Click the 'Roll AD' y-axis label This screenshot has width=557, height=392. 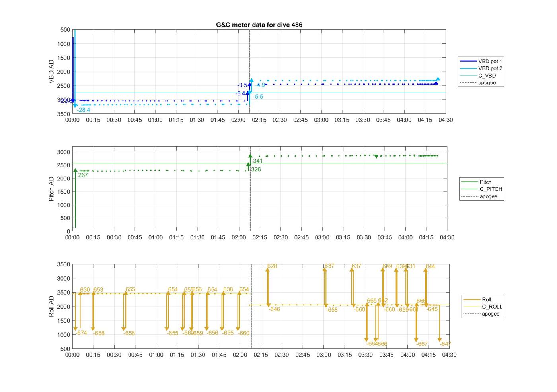coord(51,306)
